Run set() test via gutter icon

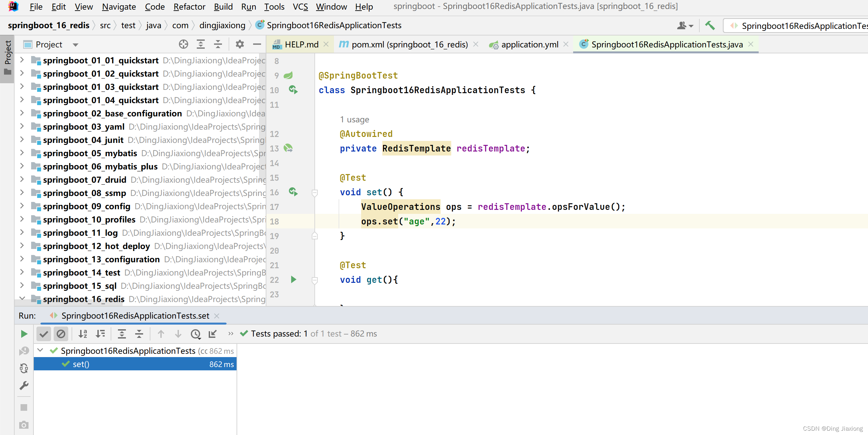[x=293, y=192]
